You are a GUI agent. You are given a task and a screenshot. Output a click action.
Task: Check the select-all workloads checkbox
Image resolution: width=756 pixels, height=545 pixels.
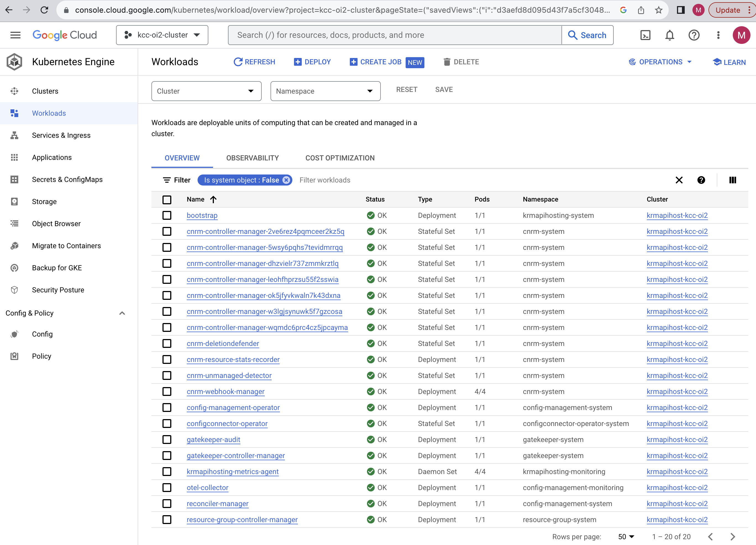coord(167,199)
